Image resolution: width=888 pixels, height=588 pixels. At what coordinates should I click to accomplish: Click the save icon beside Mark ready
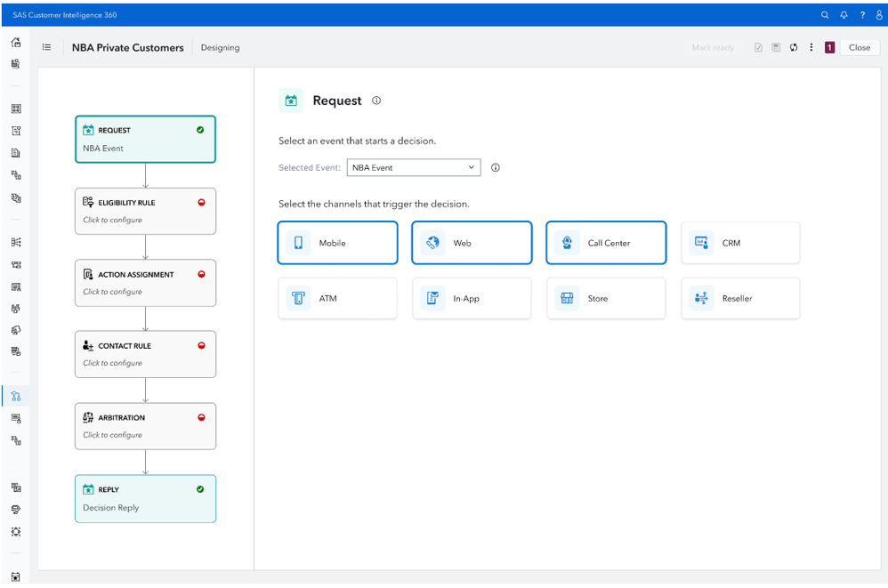(776, 47)
